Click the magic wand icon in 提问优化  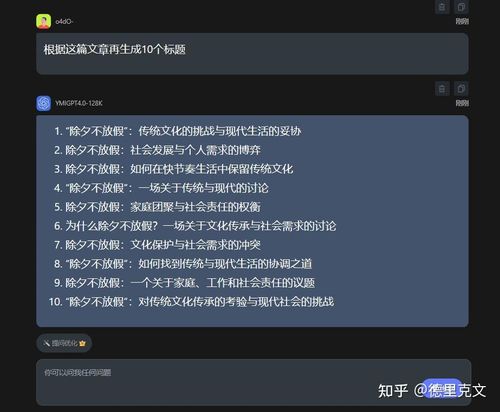46,343
